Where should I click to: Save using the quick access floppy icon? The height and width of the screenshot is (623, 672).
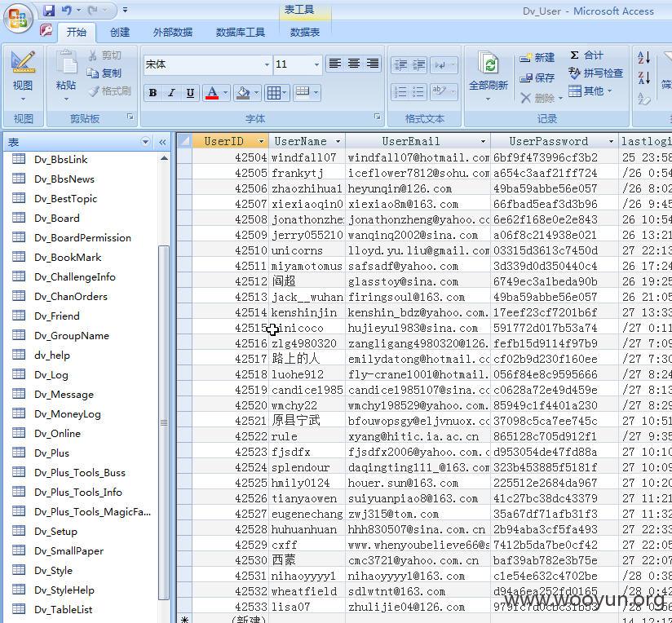48,10
